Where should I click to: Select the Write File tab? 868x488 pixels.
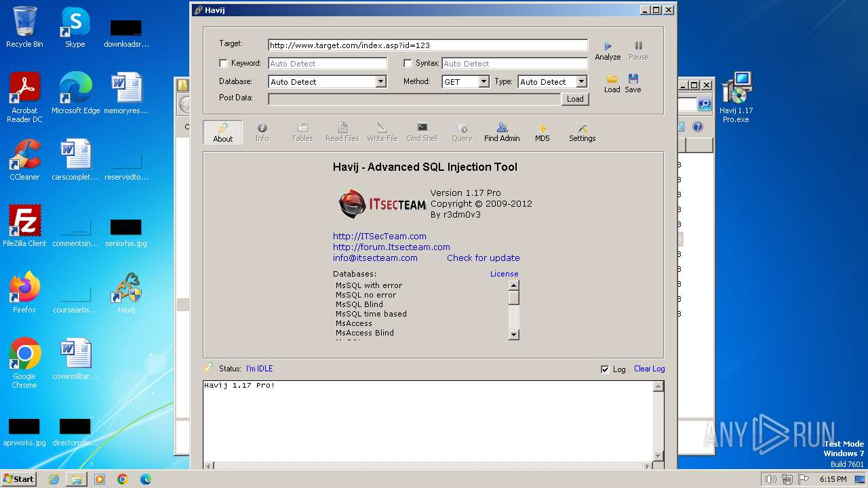(x=382, y=132)
